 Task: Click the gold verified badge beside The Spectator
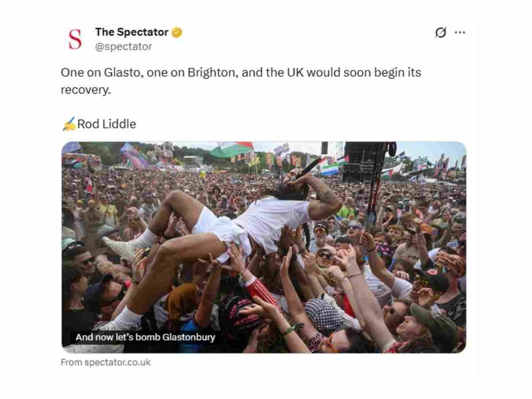177,32
